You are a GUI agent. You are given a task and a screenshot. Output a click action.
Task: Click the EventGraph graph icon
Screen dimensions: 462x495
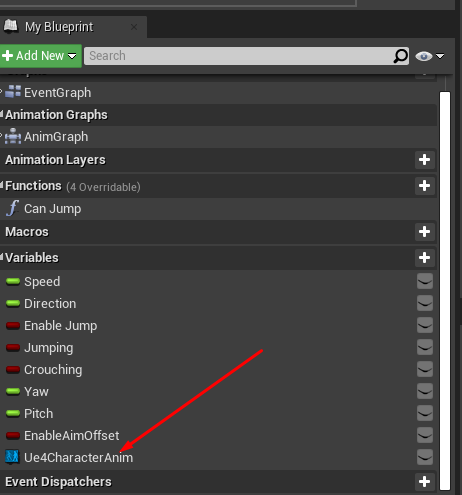(13, 92)
